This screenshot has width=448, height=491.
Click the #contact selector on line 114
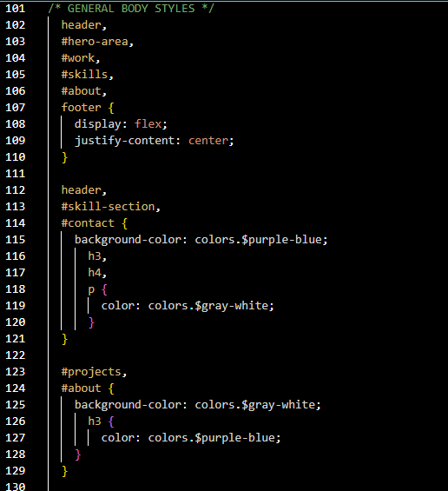pyautogui.click(x=88, y=223)
